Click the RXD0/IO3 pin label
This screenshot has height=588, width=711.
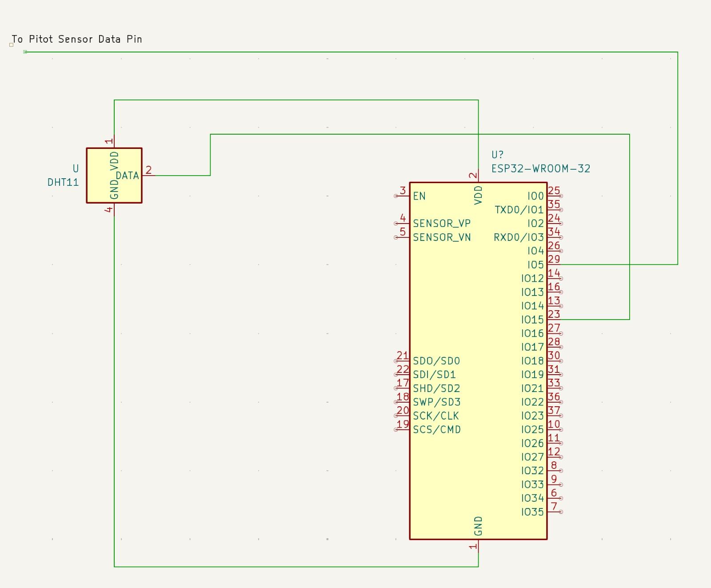tap(519, 237)
